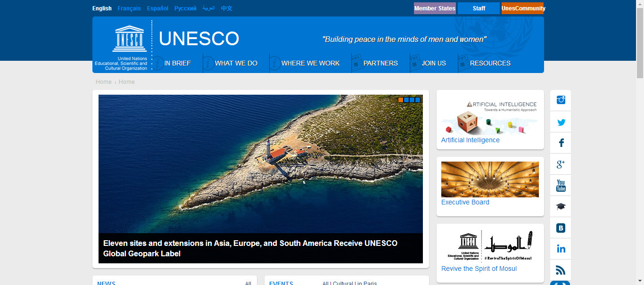Visit the Facebook page via sidebar icon
Screen dimensions: 644x285
click(561, 143)
